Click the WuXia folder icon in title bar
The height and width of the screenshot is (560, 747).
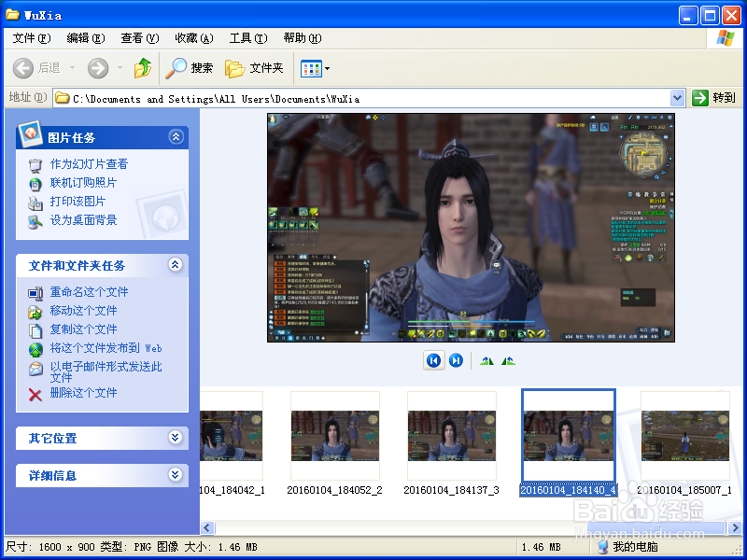pyautogui.click(x=12, y=14)
